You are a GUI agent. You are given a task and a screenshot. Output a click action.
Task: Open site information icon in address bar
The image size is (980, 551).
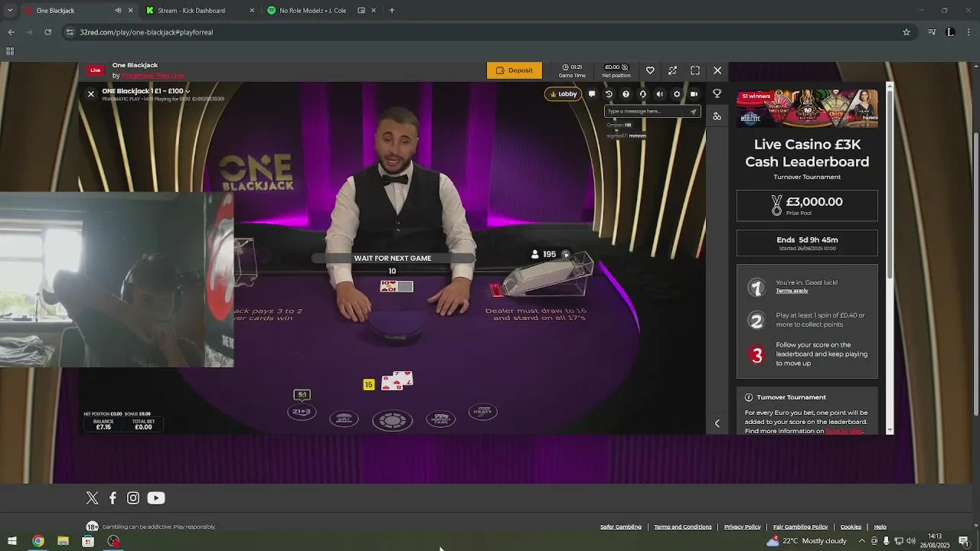point(70,32)
